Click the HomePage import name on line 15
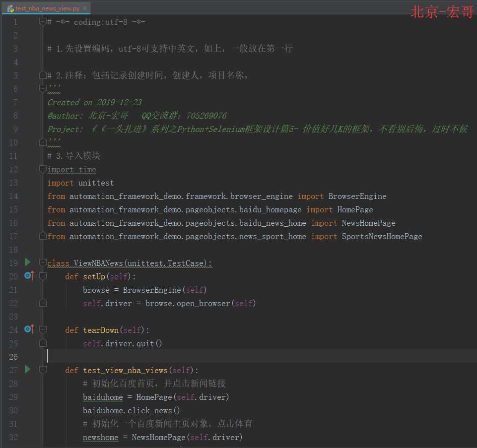 pyautogui.click(x=355, y=209)
